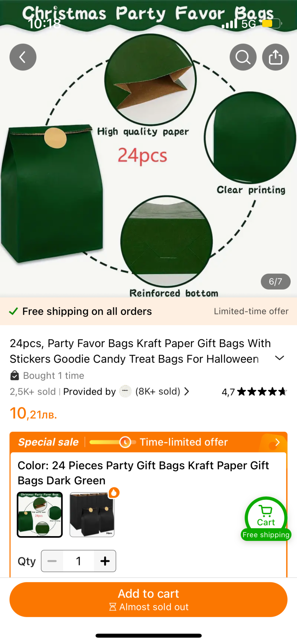297x644 pixels.
Task: Expand the product title chevron
Action: 279,358
